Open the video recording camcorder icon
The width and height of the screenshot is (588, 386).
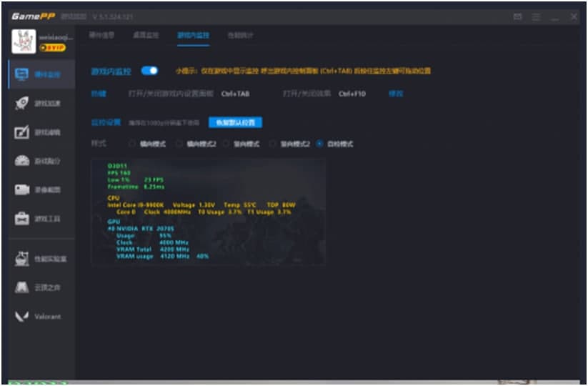click(21, 190)
